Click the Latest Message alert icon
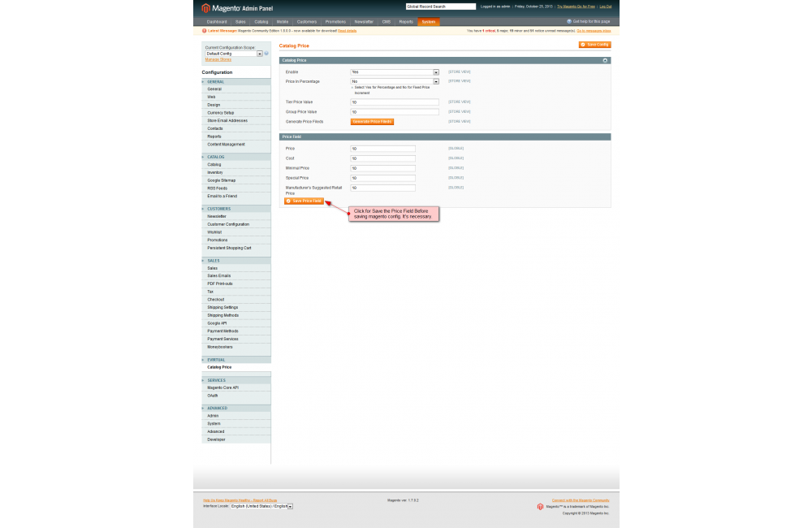812x528 pixels. [204, 31]
